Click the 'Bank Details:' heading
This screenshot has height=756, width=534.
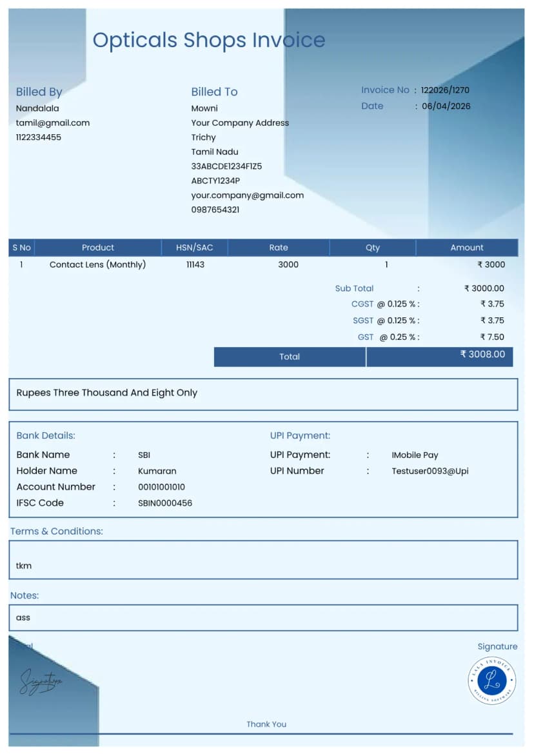pos(46,435)
